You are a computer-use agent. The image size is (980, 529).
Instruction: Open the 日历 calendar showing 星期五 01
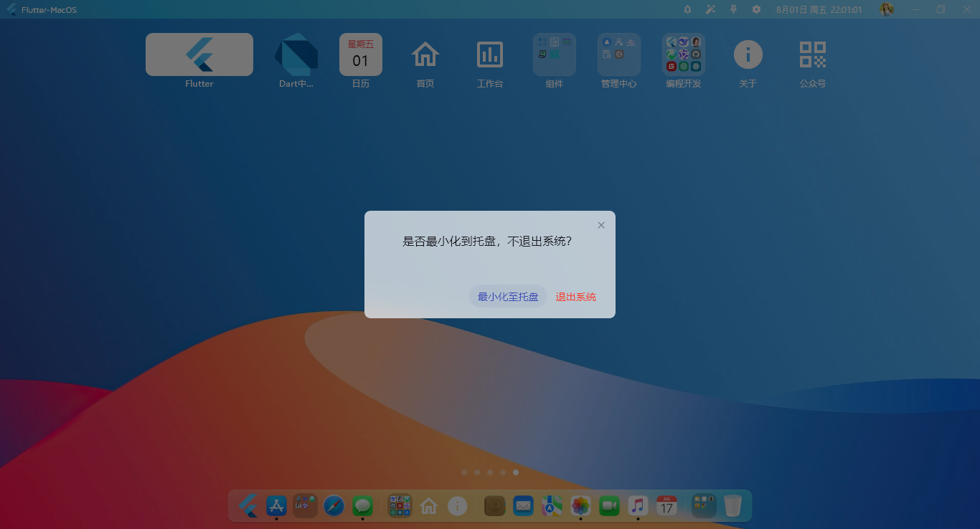click(x=361, y=54)
